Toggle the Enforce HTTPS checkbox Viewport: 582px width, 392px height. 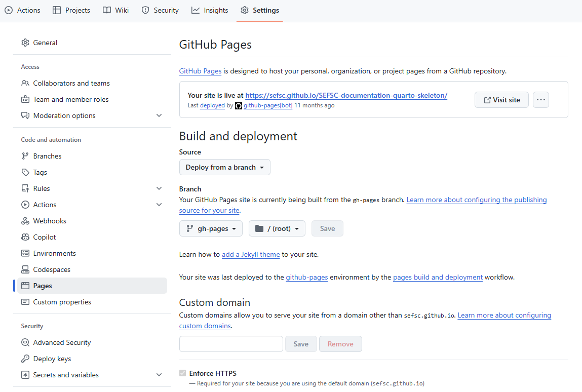(x=183, y=373)
